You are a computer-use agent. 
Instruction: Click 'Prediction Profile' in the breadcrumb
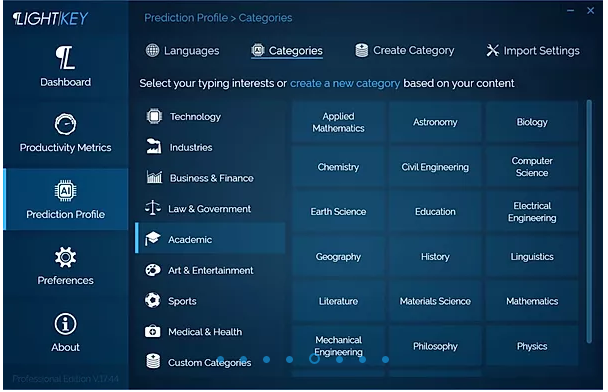tap(186, 18)
